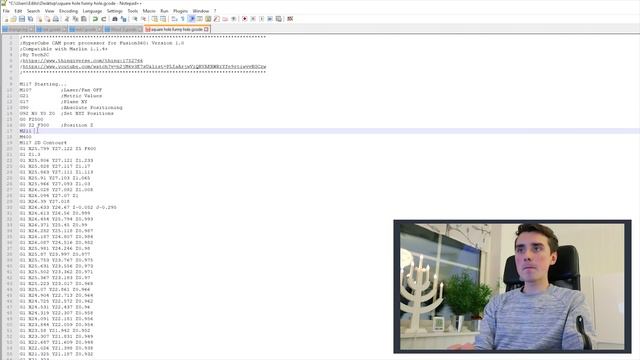Click the macro Playback icon
The width and height of the screenshot is (640, 360).
pos(262,19)
